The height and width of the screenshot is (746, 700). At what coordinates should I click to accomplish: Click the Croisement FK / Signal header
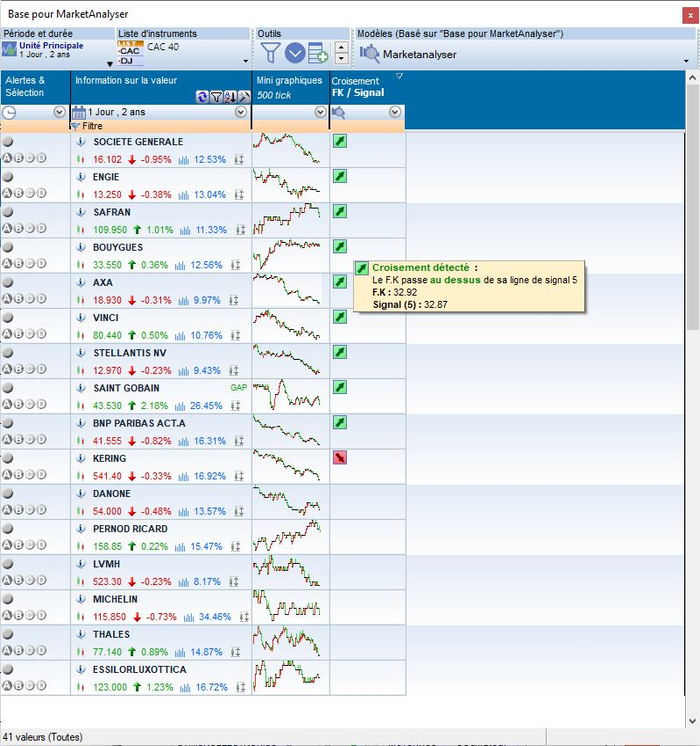tap(366, 87)
